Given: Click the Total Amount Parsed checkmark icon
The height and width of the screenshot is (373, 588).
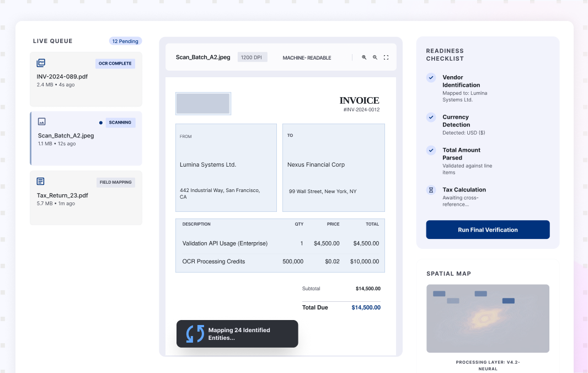Looking at the screenshot, I should pyautogui.click(x=431, y=151).
